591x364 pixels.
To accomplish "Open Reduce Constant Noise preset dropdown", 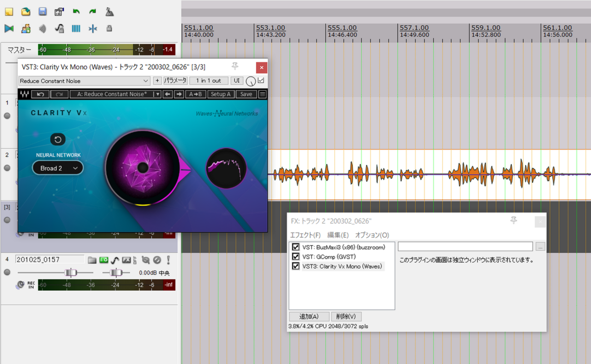I will (84, 81).
